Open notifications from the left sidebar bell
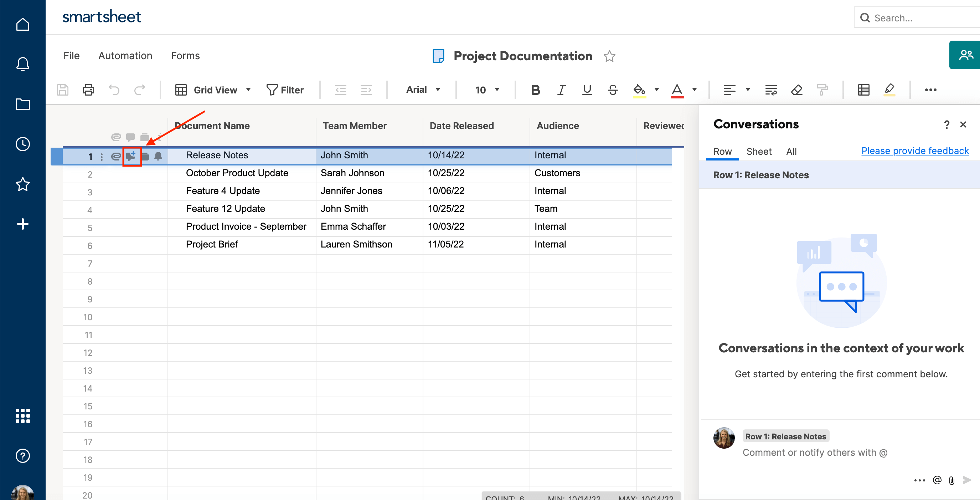 [22, 64]
